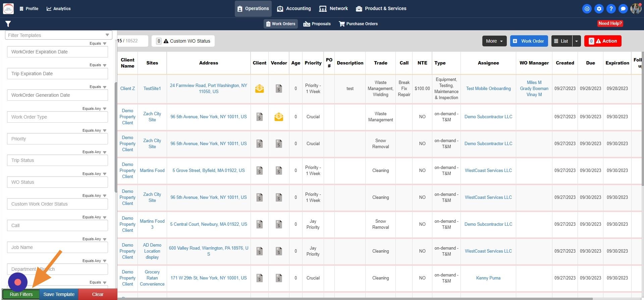Viewport: 644px width, 300px height.
Task: Sort by the Priority column header
Action: tap(313, 63)
